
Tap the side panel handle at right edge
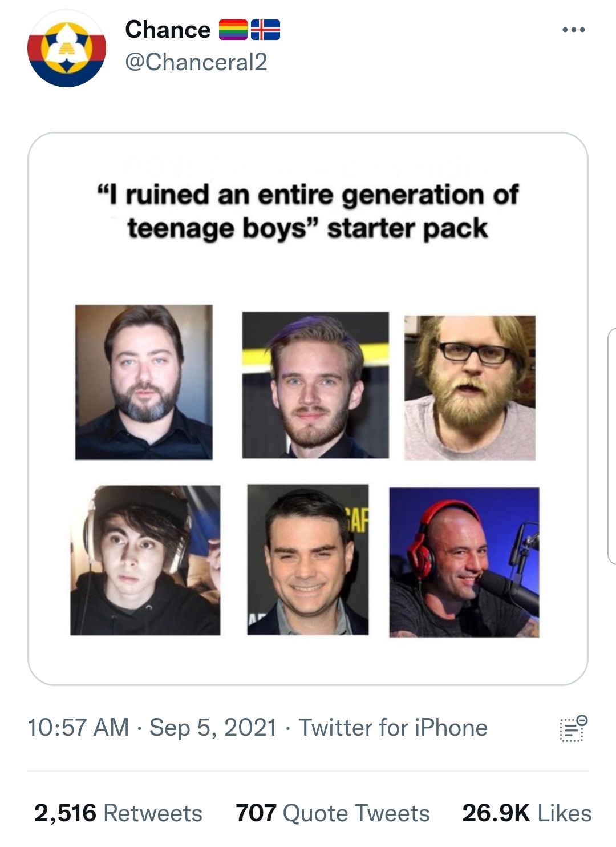click(611, 446)
